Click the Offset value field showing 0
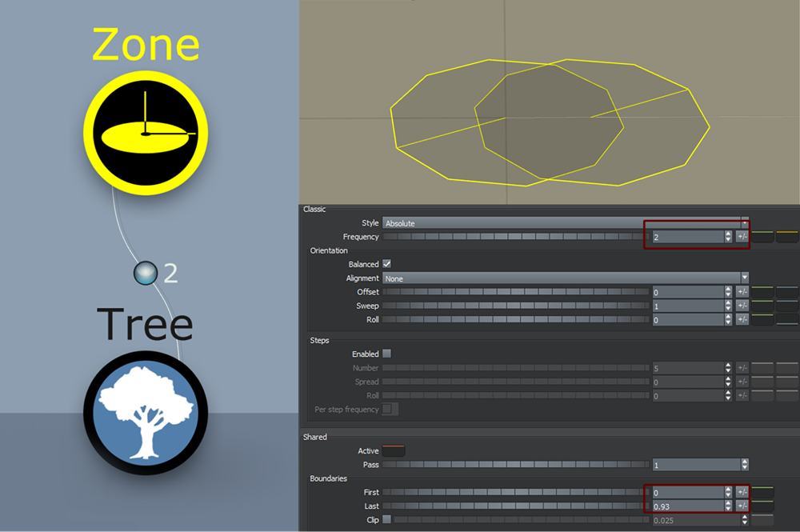 pos(688,292)
